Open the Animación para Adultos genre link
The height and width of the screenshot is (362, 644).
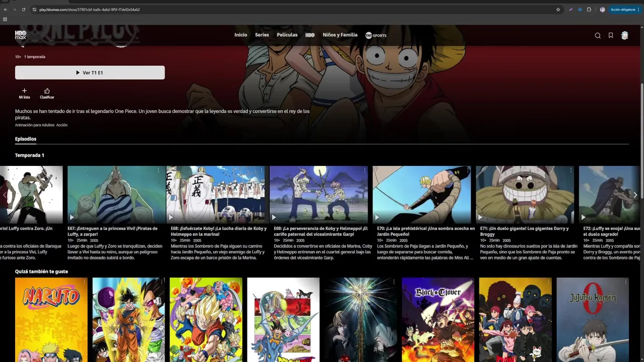(x=34, y=125)
